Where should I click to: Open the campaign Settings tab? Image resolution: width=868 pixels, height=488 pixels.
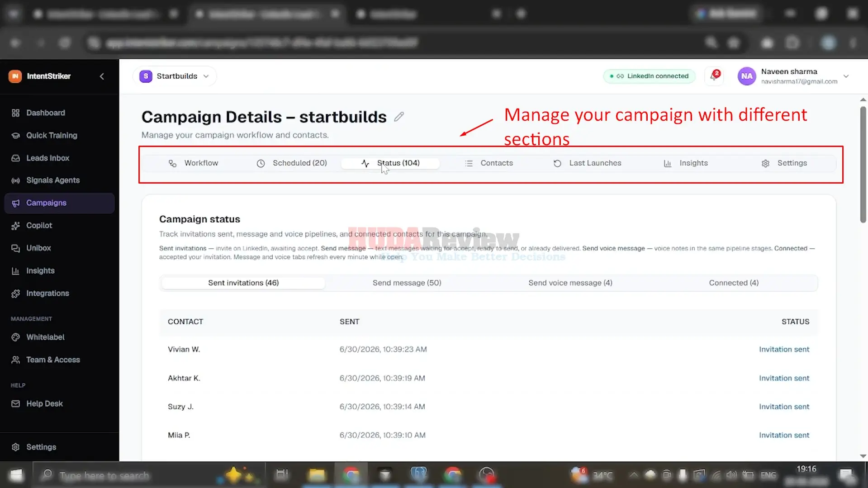[784, 163]
